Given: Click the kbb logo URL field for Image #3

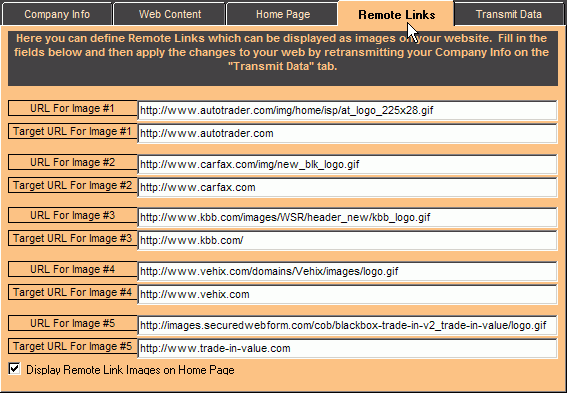Looking at the screenshot, I should point(347,217).
